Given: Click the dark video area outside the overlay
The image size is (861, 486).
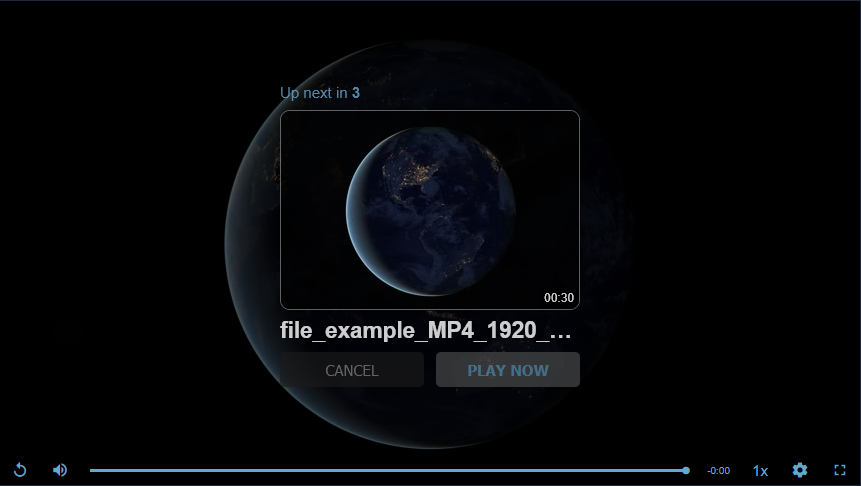Looking at the screenshot, I should (110, 220).
